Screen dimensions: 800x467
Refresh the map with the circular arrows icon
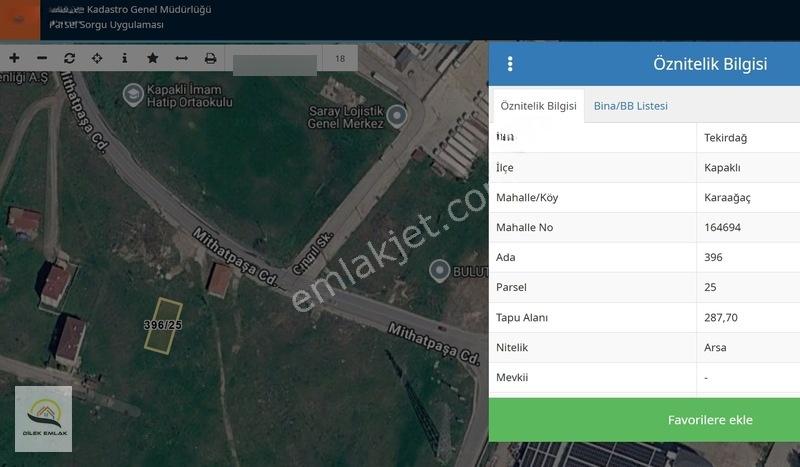[x=69, y=58]
